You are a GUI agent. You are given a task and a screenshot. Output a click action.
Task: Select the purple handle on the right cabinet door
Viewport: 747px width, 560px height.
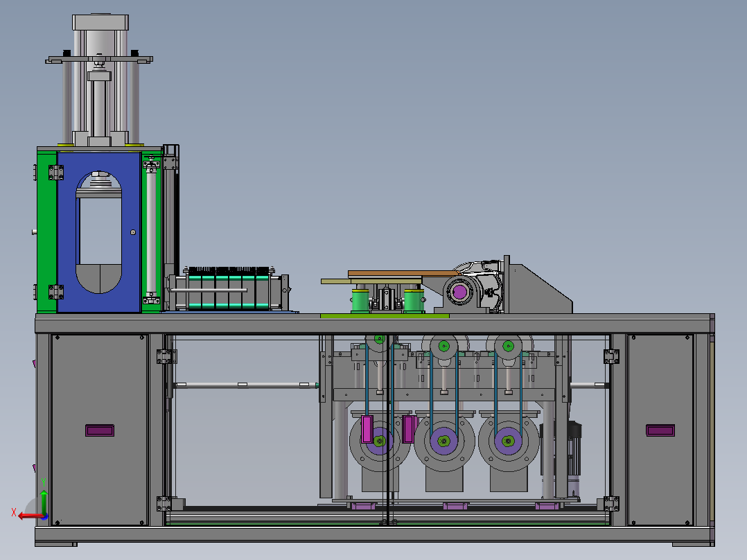(x=660, y=430)
